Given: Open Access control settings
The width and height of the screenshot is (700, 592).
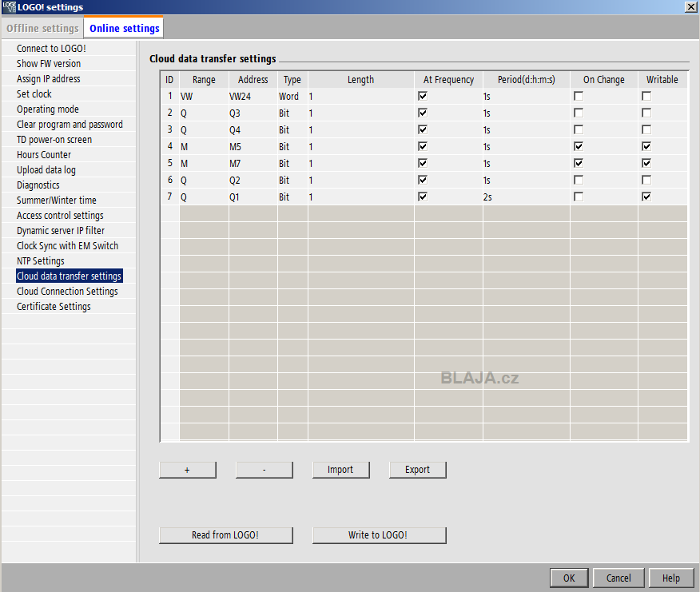Looking at the screenshot, I should (60, 215).
